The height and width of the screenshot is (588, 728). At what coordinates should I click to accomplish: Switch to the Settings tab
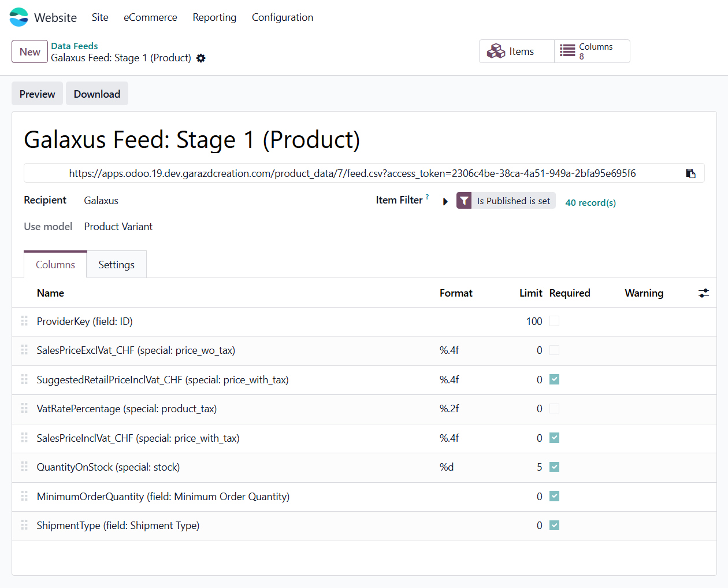click(x=116, y=264)
